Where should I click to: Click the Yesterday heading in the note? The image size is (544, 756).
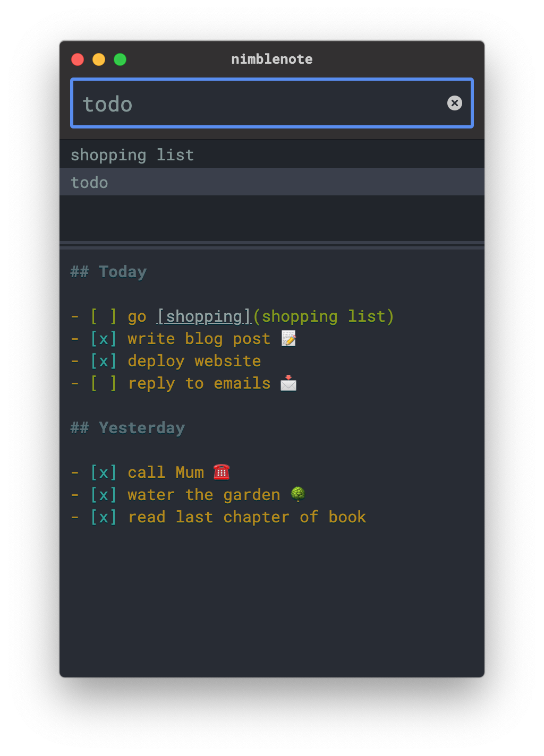point(127,427)
